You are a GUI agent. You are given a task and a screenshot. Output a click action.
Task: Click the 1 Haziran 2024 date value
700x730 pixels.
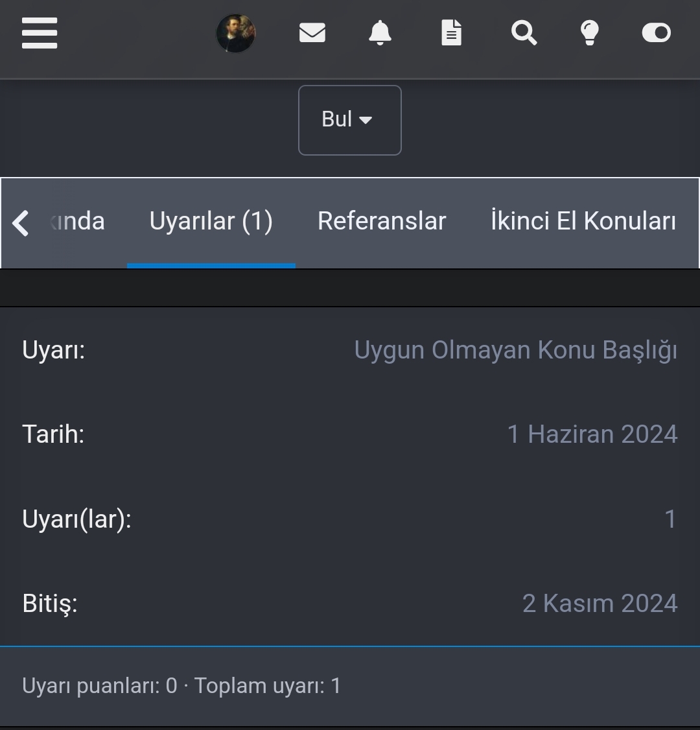coord(592,434)
